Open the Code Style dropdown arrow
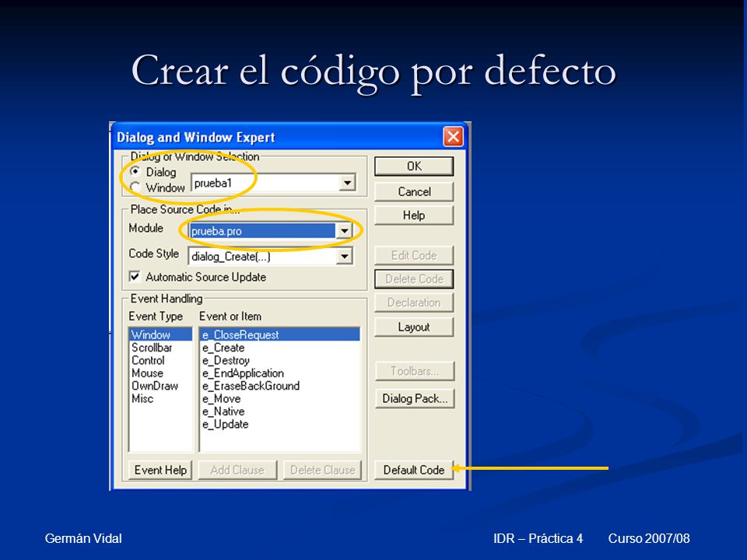Viewport: 747px width, 560px height. pyautogui.click(x=344, y=257)
